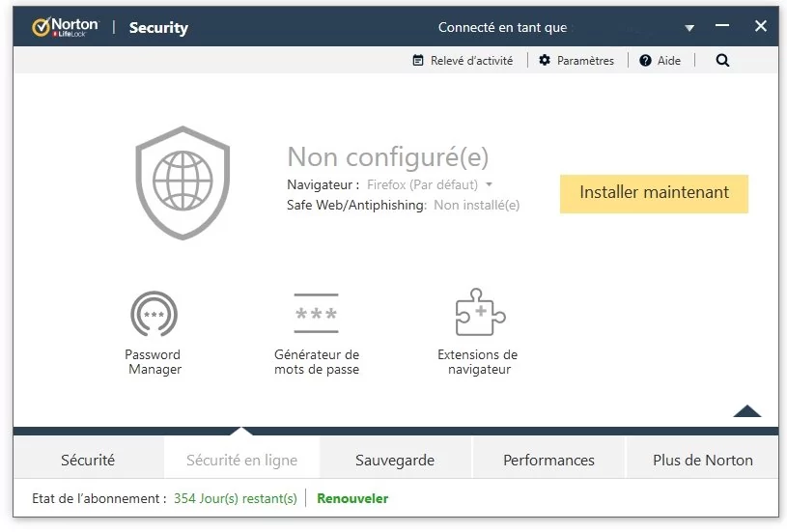Viewport: 787px width, 532px height.
Task: Open the Extensions de navigateur puzzle icon
Action: [x=480, y=312]
